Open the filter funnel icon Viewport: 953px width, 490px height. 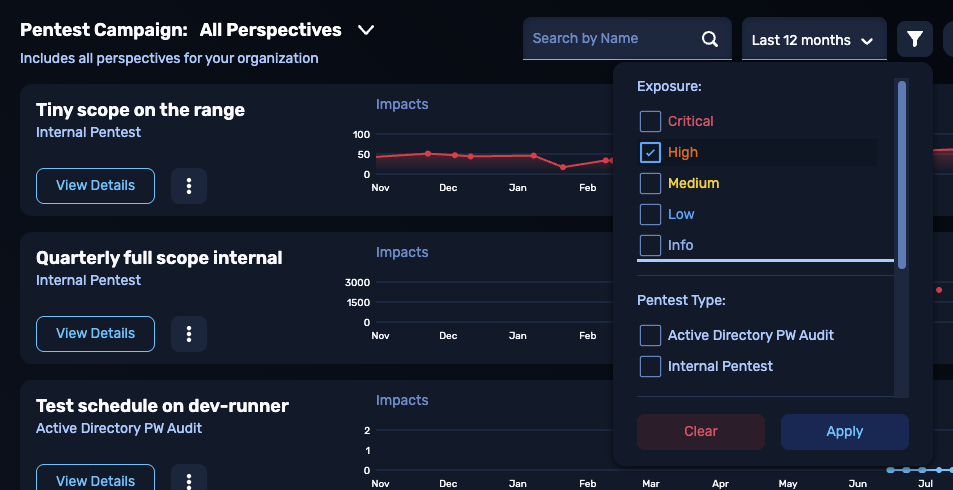(x=914, y=39)
